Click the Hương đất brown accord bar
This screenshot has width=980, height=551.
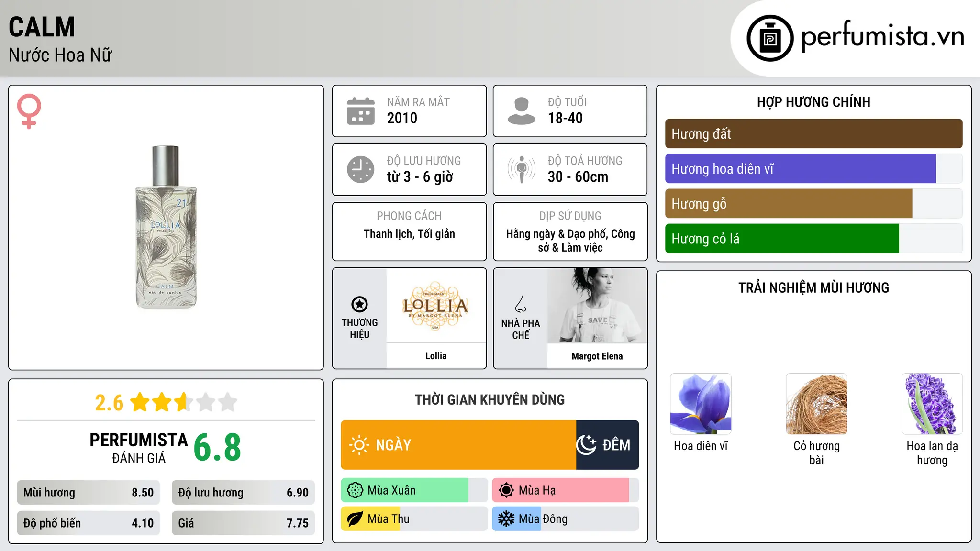813,134
